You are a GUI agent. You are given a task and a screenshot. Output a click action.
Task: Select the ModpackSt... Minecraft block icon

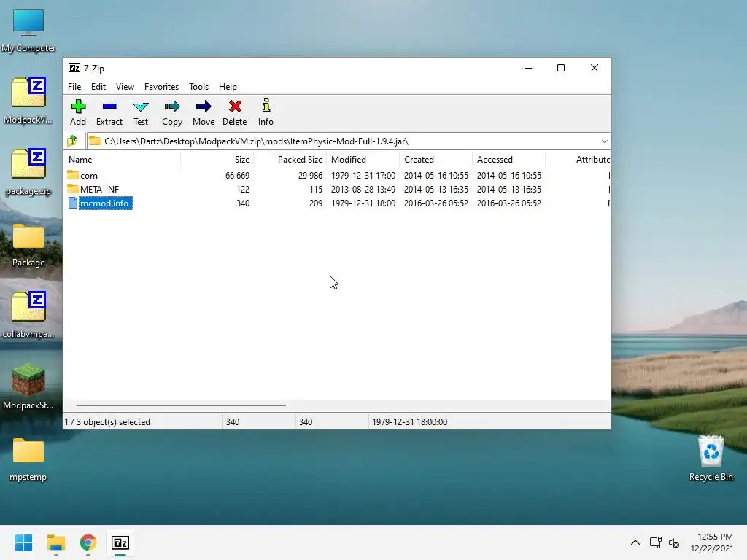(x=28, y=386)
